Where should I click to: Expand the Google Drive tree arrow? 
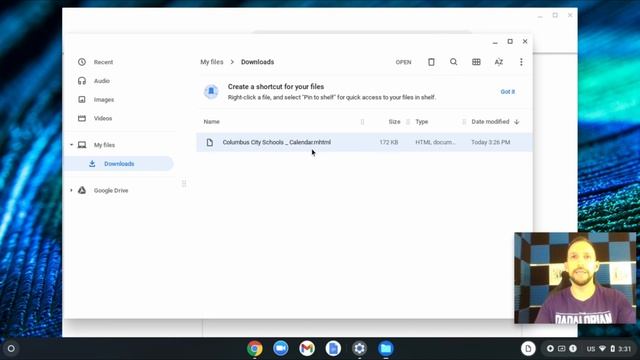click(x=71, y=191)
